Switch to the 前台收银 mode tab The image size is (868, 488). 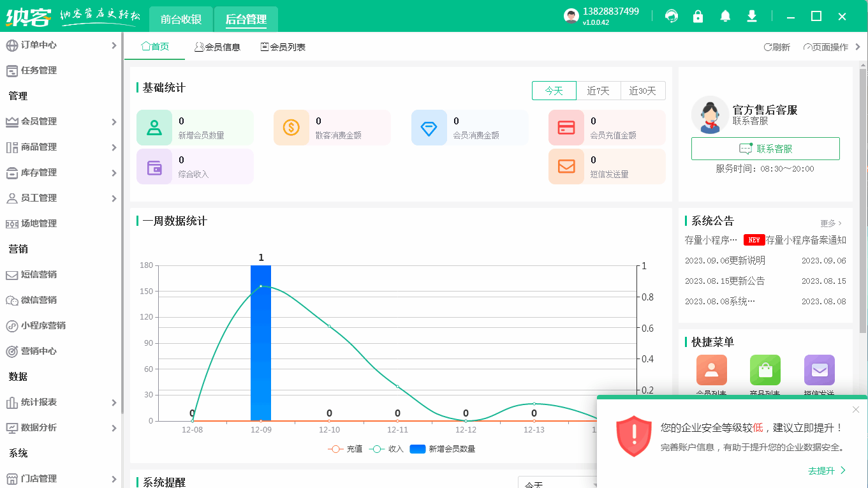coord(181,19)
